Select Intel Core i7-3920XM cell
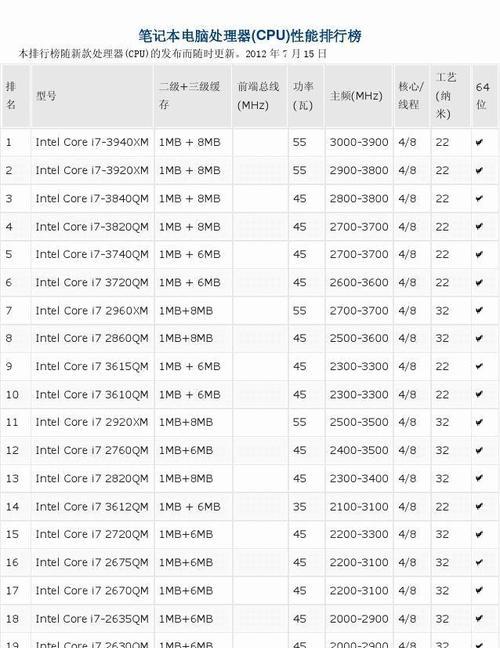Image resolution: width=500 pixels, height=648 pixels. [x=92, y=171]
